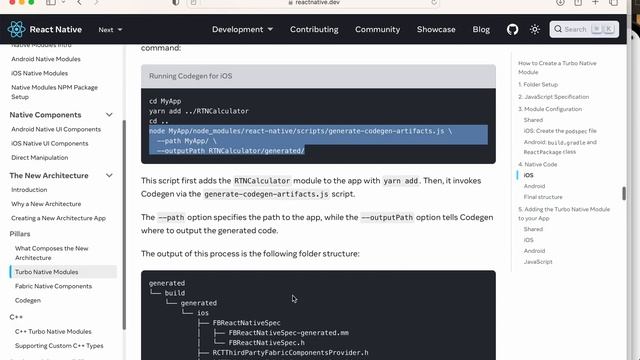The image size is (640, 360).
Task: Open Safari downloads icon
Action: click(560, 2)
